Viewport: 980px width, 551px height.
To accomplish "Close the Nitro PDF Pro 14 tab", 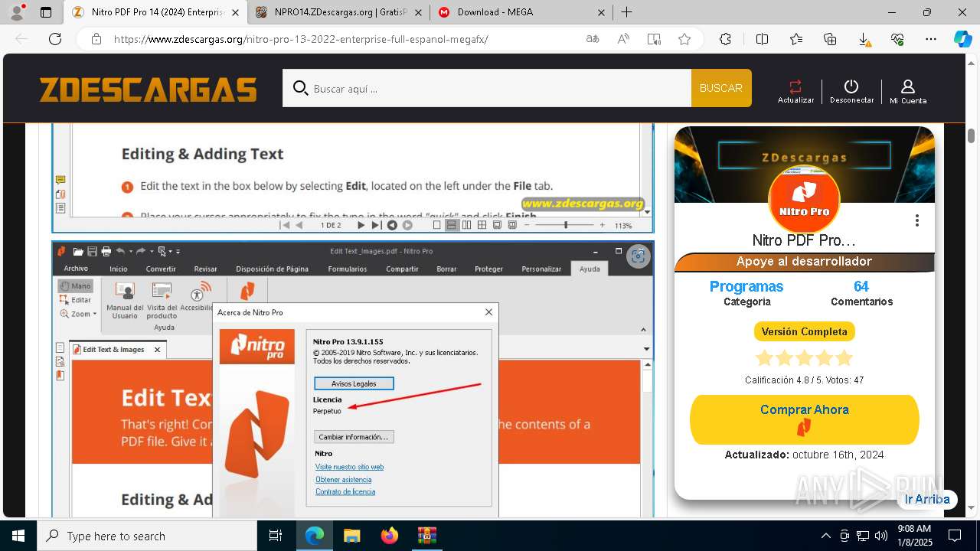I will [x=235, y=12].
